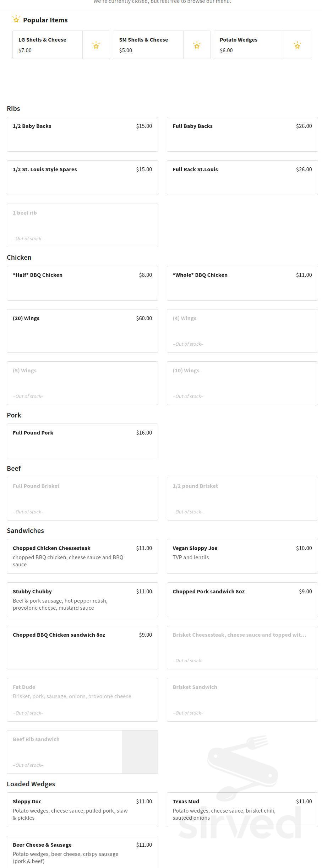The height and width of the screenshot is (868, 322).
Task: Click the star icon beside LG Shells & Cheese
Action: click(x=96, y=45)
